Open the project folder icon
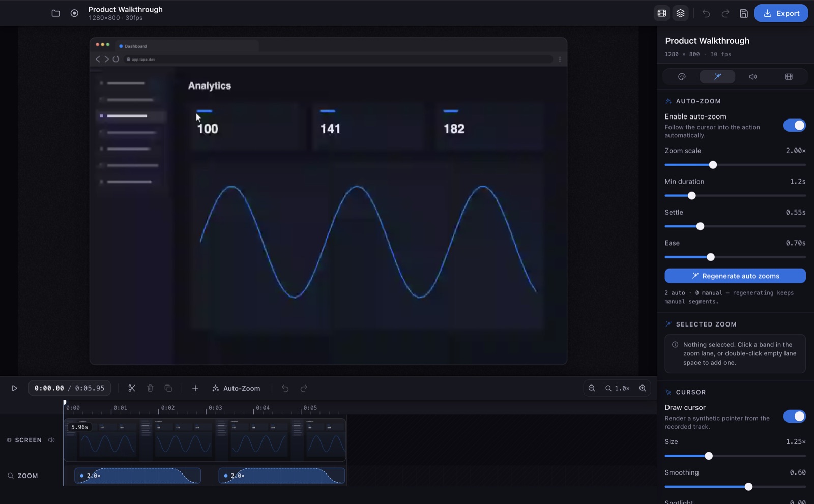This screenshot has height=504, width=814. (56, 13)
